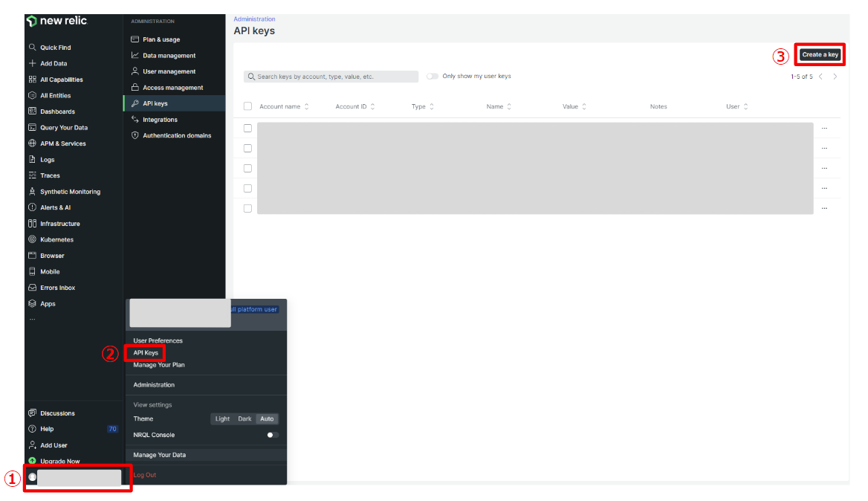
Task: Open the Mobile device icon
Action: coord(32,272)
